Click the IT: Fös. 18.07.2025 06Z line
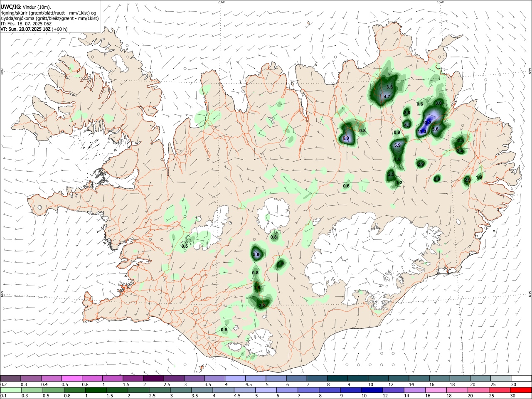The width and height of the screenshot is (532, 399). point(26,24)
